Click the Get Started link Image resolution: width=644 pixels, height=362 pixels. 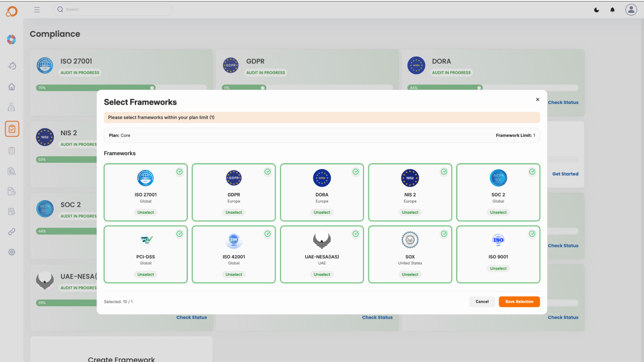566,174
